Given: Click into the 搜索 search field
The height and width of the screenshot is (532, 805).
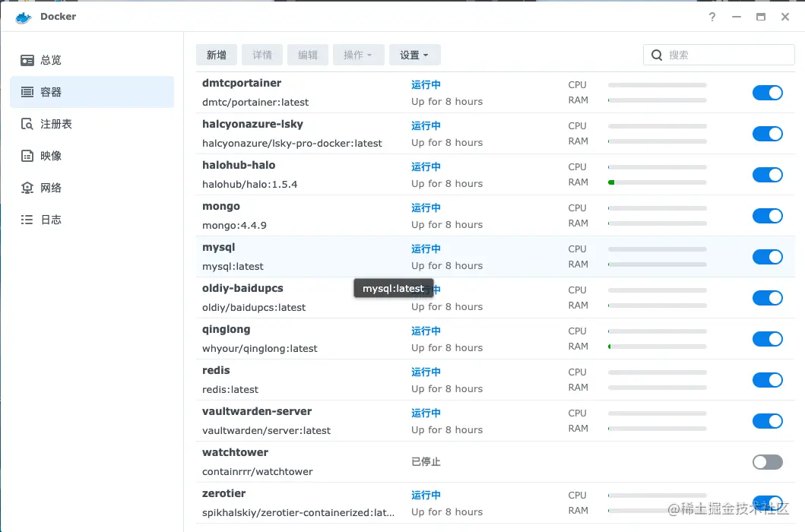Looking at the screenshot, I should tap(719, 55).
